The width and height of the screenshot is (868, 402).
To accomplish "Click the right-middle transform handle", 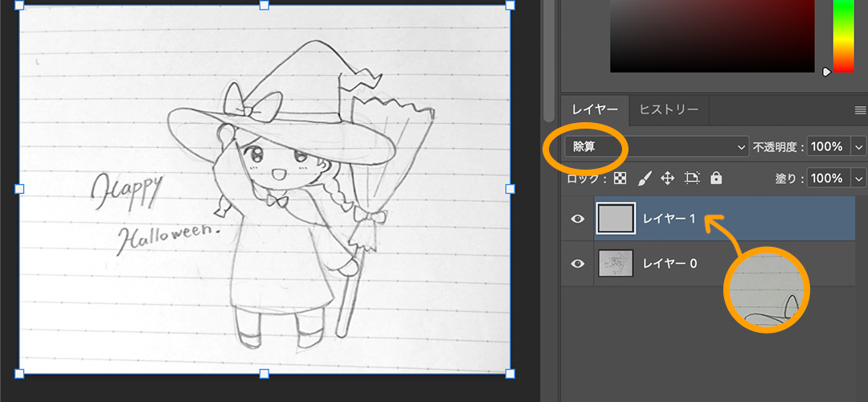I will 510,189.
